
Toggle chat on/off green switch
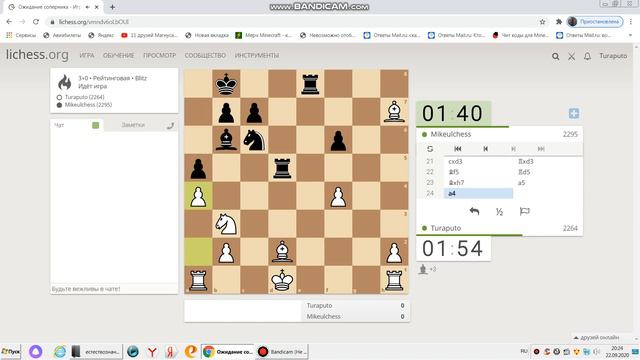click(x=96, y=125)
